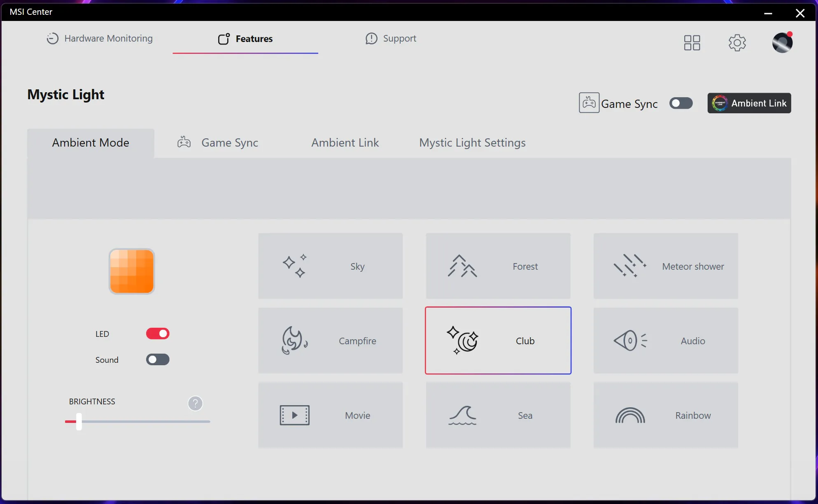818x504 pixels.
Task: Select the Audio speaker icon
Action: (630, 341)
